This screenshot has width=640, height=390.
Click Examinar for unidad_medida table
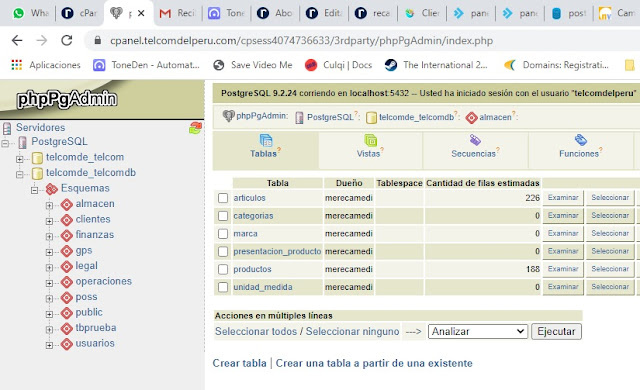tap(563, 287)
